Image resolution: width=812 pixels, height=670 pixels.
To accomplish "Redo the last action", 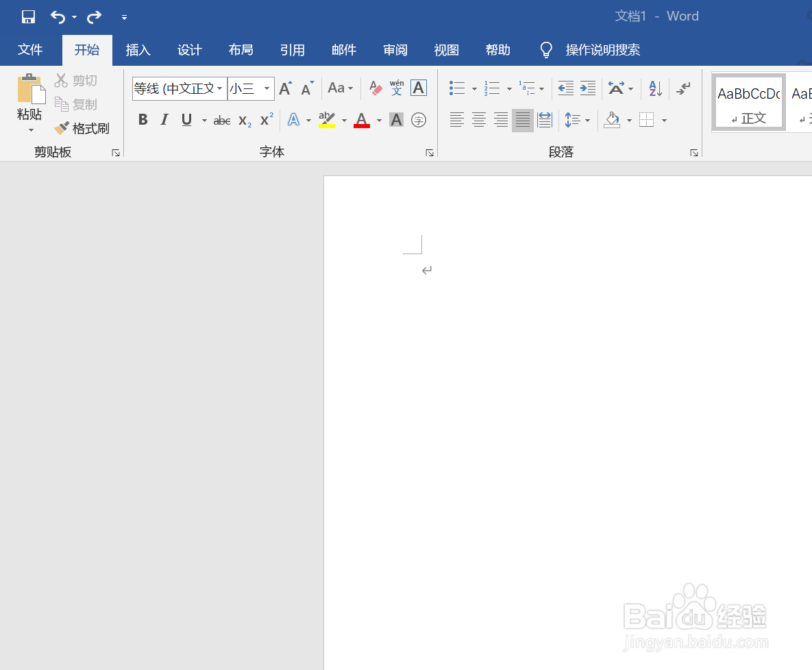I will coord(95,17).
